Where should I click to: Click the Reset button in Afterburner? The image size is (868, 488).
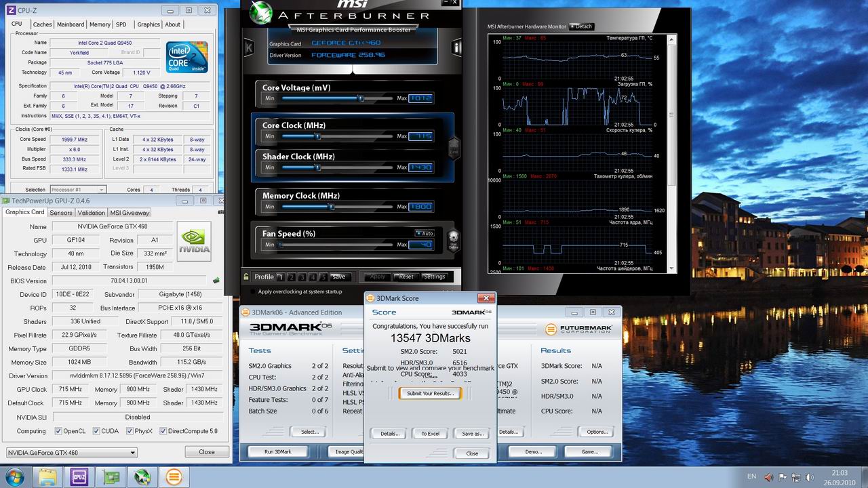406,277
